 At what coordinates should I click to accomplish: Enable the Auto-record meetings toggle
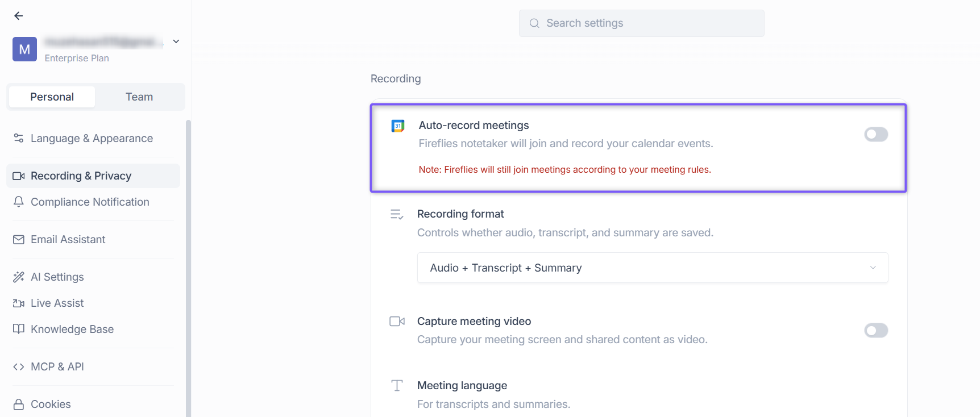tap(876, 134)
